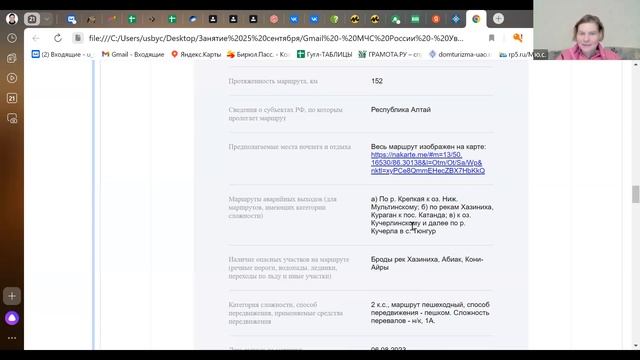Switch to the active Chrome-icon tab
This screenshot has width=640, height=360.
(476, 19)
